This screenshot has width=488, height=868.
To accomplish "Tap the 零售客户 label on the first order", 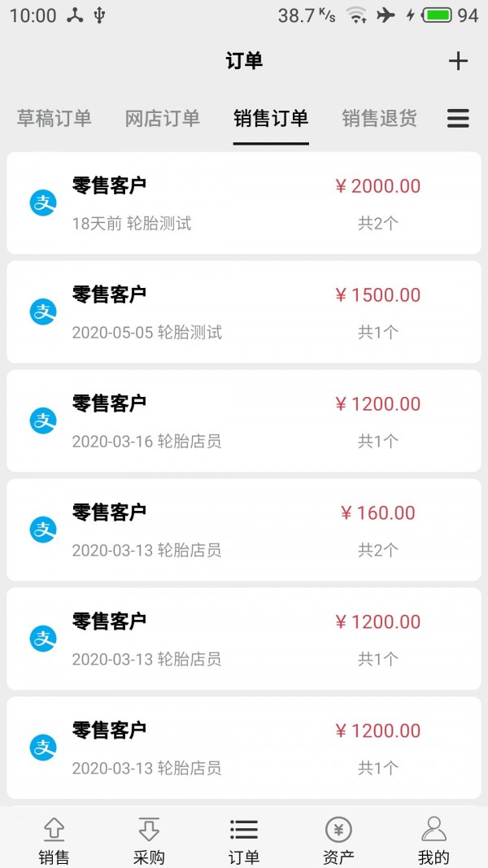I will tap(110, 185).
